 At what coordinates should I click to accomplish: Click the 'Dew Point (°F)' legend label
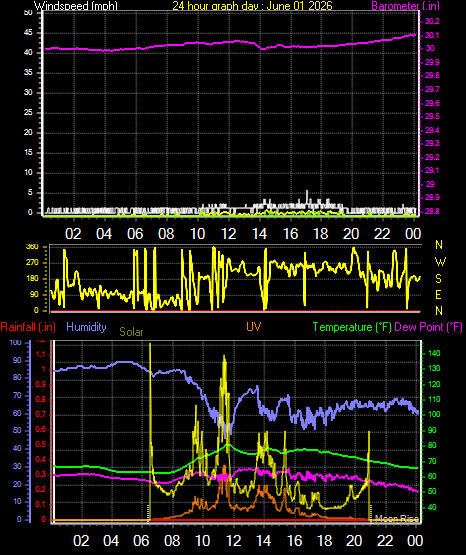428,327
